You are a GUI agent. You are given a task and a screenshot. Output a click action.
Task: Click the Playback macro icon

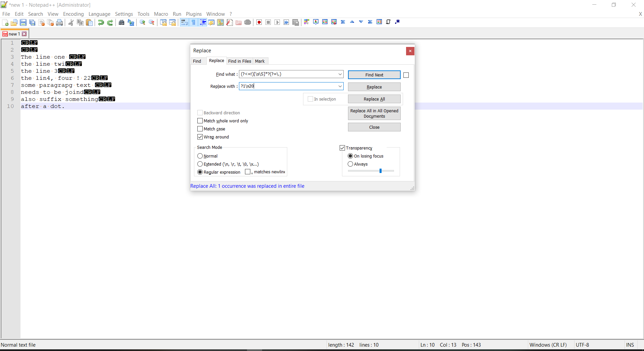pos(277,22)
